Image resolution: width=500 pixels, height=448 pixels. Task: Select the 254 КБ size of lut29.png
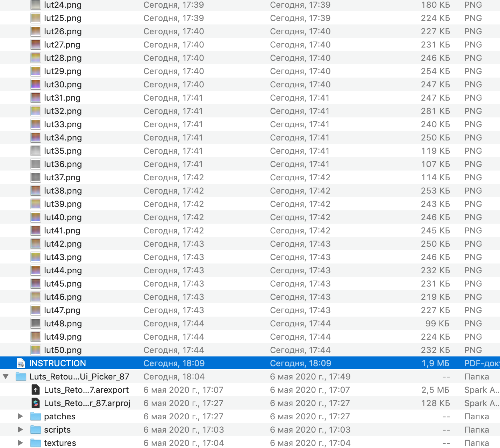[x=435, y=71]
